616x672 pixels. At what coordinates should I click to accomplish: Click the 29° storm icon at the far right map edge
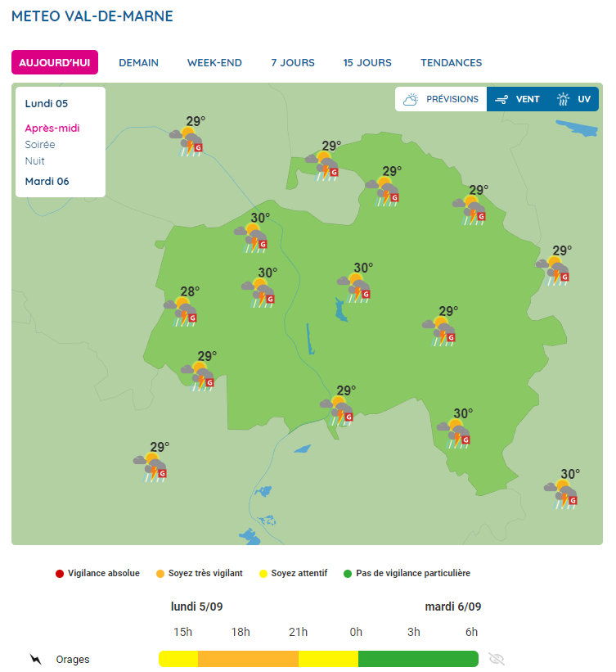(x=552, y=271)
